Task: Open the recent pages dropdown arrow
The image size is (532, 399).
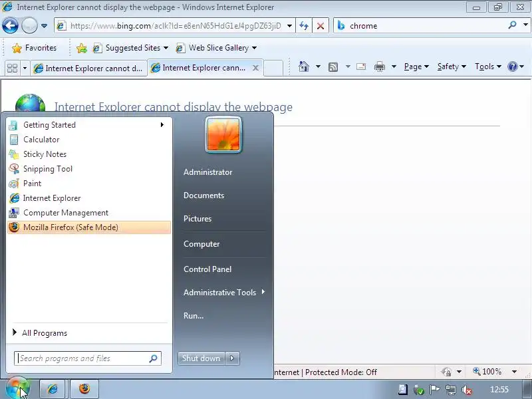Action: 44,26
